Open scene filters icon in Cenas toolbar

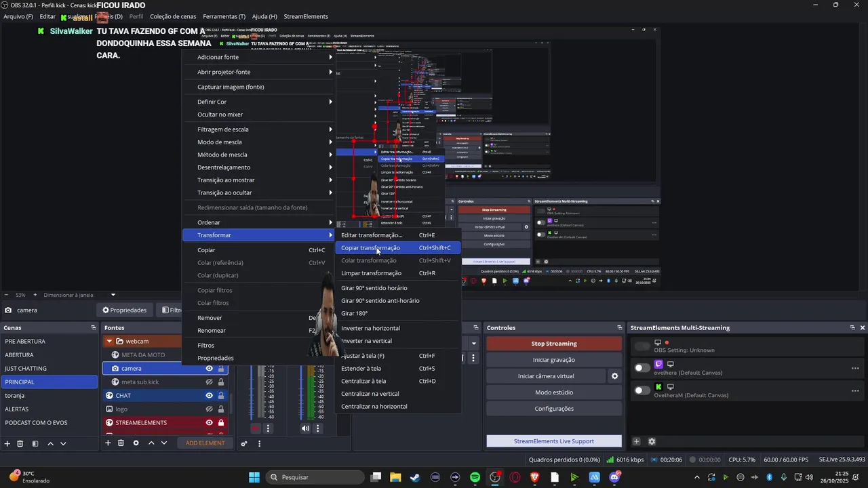[35, 443]
